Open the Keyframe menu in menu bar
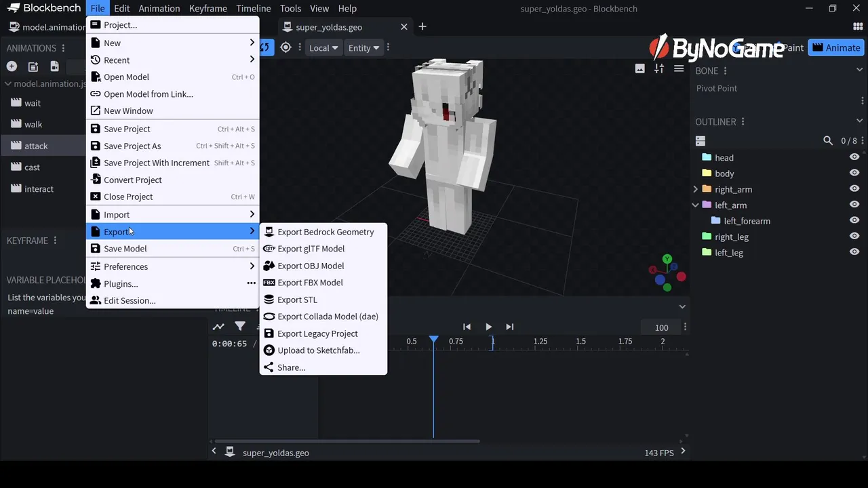Image resolution: width=868 pixels, height=488 pixels. (208, 8)
